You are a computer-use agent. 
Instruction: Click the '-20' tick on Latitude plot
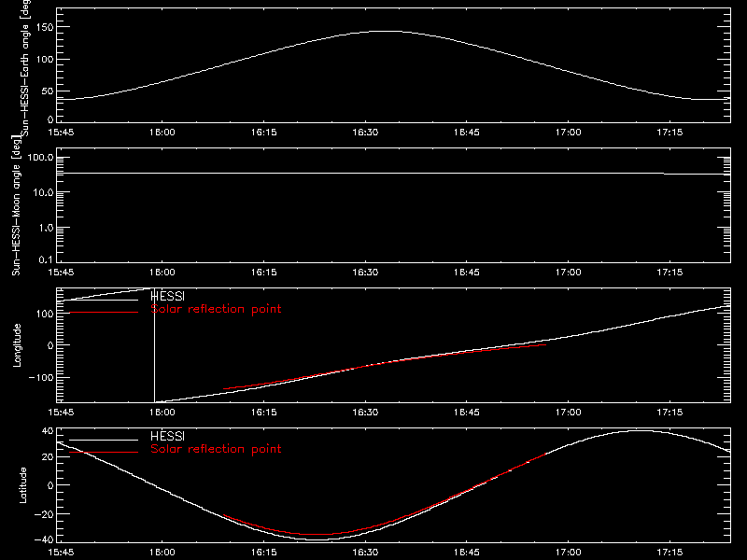[44, 514]
